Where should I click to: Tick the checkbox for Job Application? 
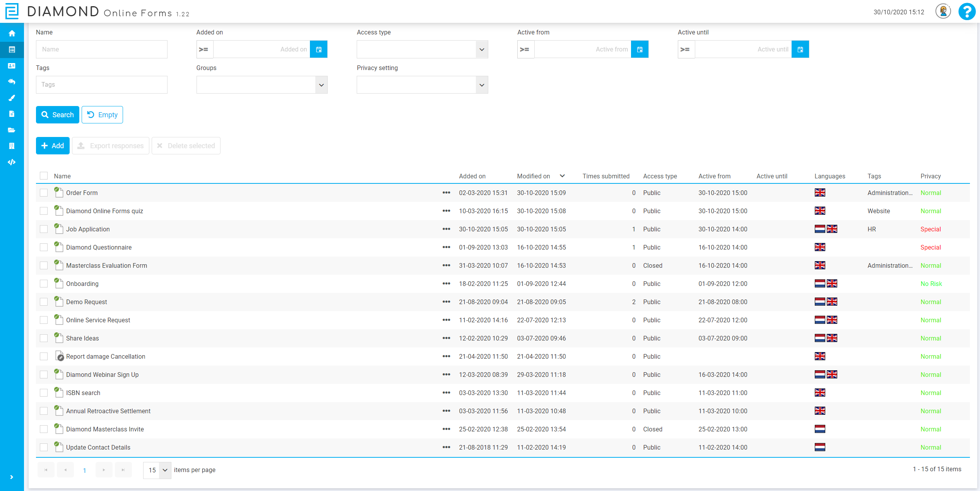pos(44,229)
